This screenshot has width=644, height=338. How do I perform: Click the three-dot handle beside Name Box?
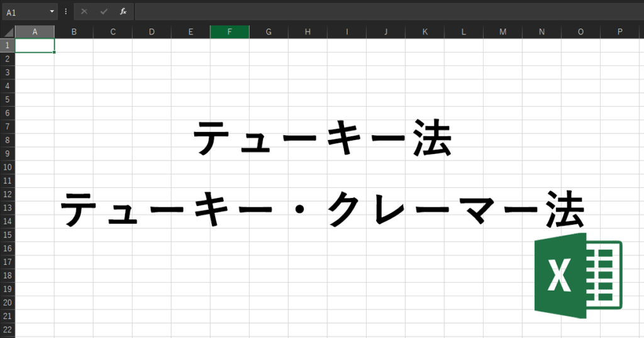(66, 12)
